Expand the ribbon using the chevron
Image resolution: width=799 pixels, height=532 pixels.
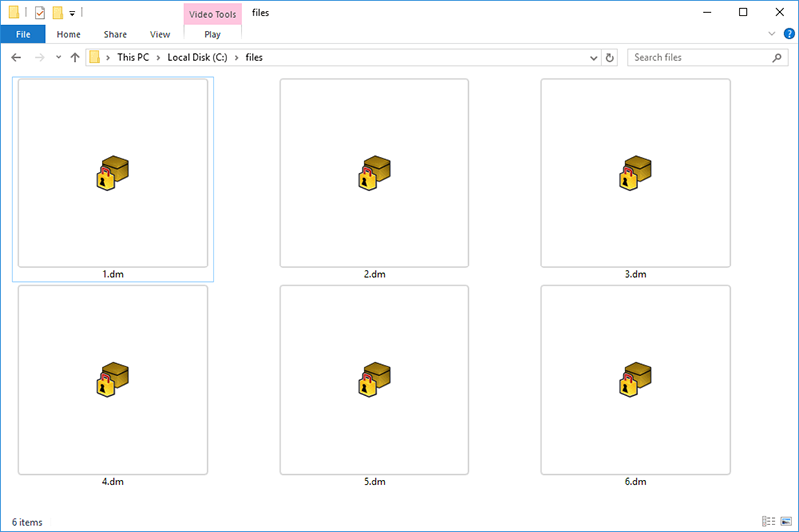click(771, 34)
